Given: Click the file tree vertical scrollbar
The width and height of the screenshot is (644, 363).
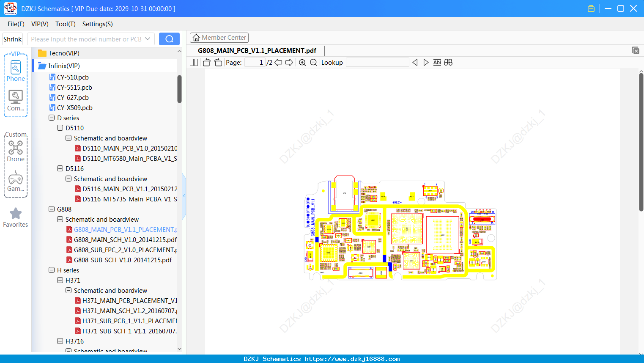Looking at the screenshot, I should 179,89.
